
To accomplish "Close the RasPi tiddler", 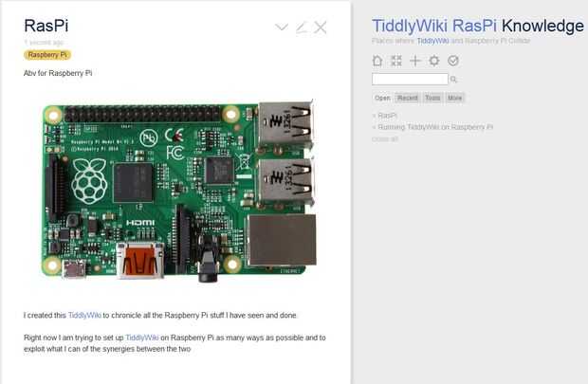I will (x=321, y=27).
